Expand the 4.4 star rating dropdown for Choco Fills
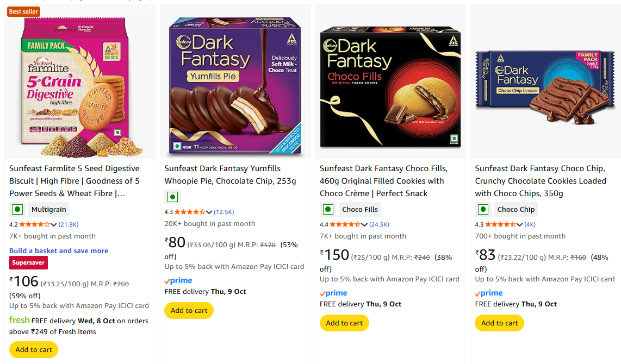The image size is (621, 364). point(364,224)
